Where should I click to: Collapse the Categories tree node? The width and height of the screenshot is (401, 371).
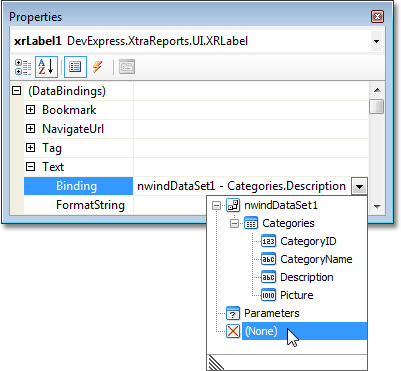234,223
